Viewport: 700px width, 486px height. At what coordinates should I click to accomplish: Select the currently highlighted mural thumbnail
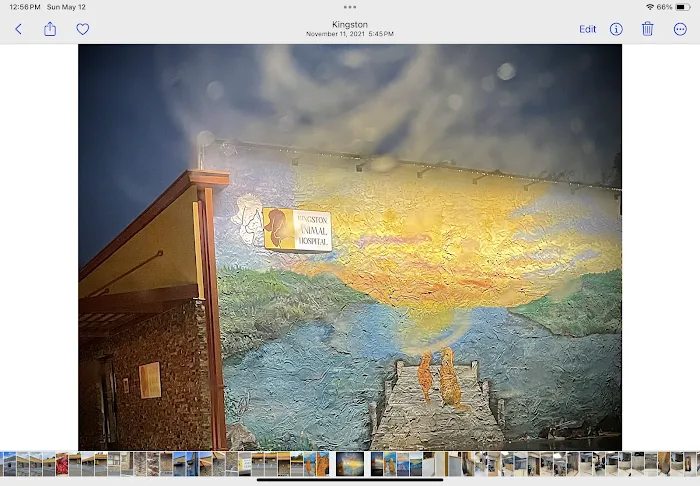point(350,464)
